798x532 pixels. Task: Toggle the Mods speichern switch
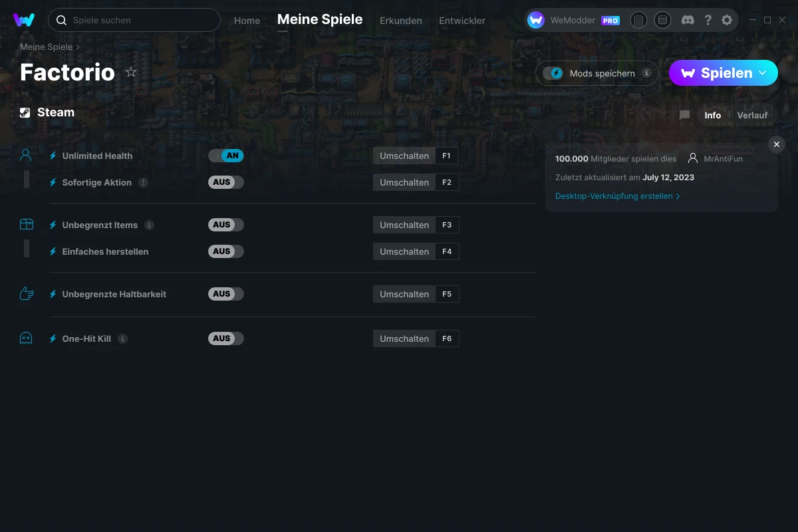(x=553, y=73)
